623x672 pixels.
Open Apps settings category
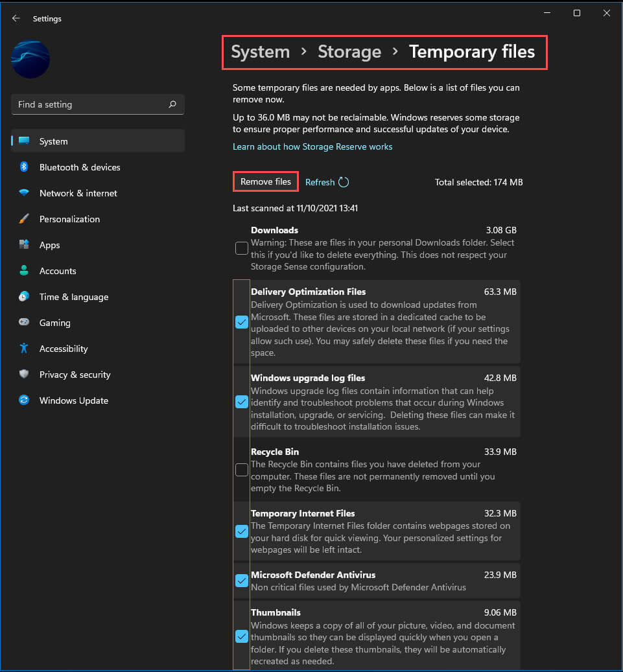[x=98, y=245]
